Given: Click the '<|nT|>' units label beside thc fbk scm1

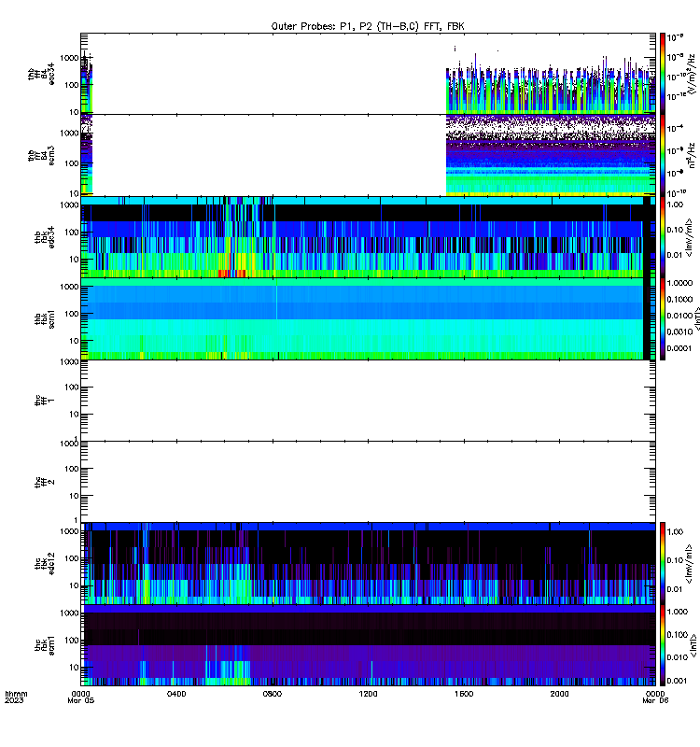Looking at the screenshot, I should point(693,645).
